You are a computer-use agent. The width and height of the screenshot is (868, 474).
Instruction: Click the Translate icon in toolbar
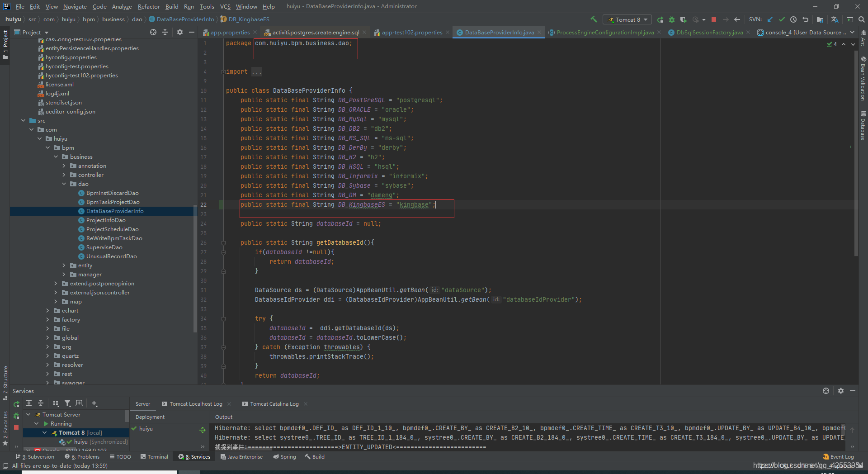click(x=835, y=19)
